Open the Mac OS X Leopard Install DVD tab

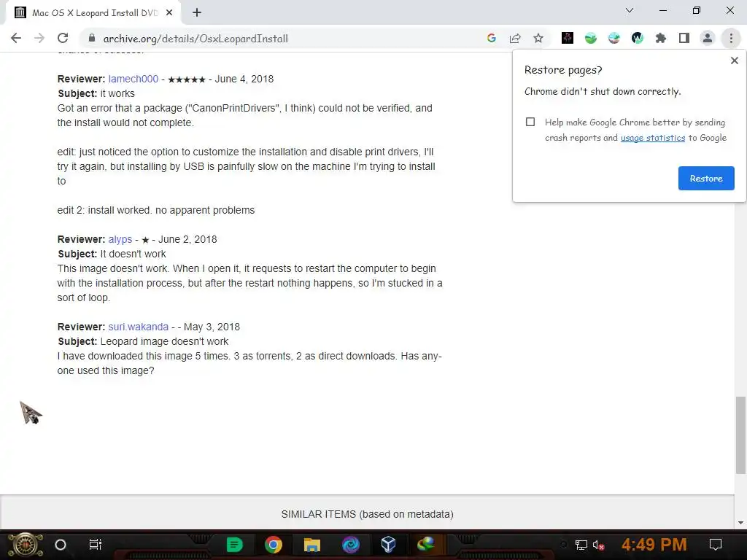(93, 13)
